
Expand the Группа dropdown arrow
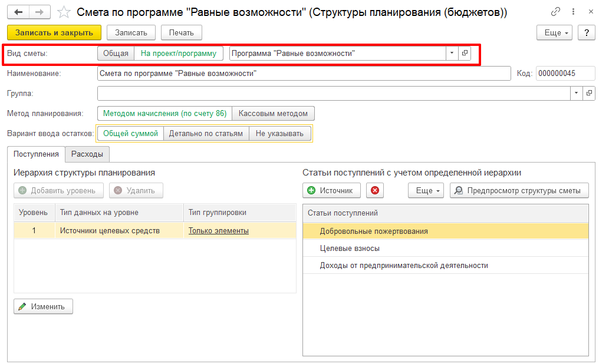pyautogui.click(x=575, y=93)
